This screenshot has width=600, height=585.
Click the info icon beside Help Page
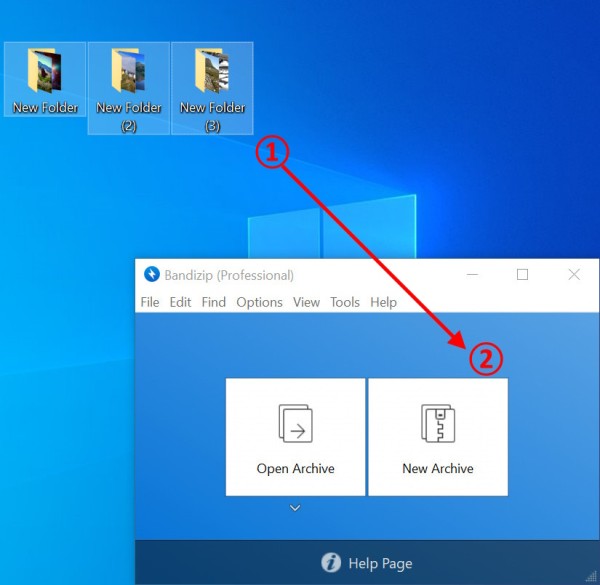331,563
